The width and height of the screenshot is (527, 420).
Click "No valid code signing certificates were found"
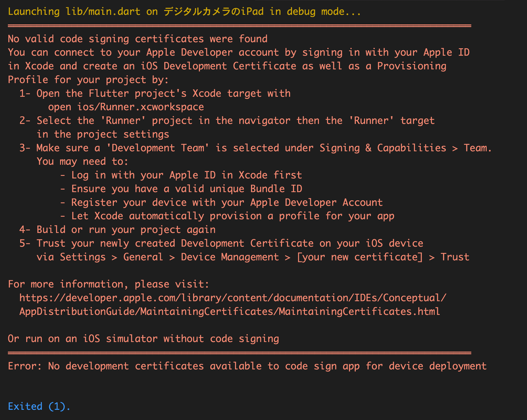coord(137,39)
